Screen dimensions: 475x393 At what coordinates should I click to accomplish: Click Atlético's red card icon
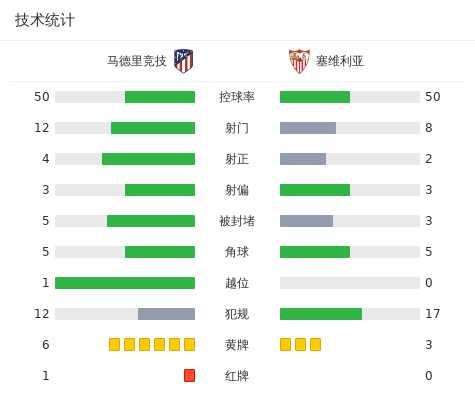coord(189,375)
